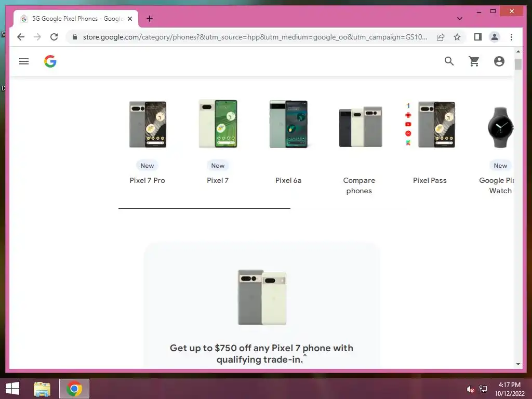Click the Google Pixel Watch label
The height and width of the screenshot is (399, 532).
pyautogui.click(x=497, y=185)
